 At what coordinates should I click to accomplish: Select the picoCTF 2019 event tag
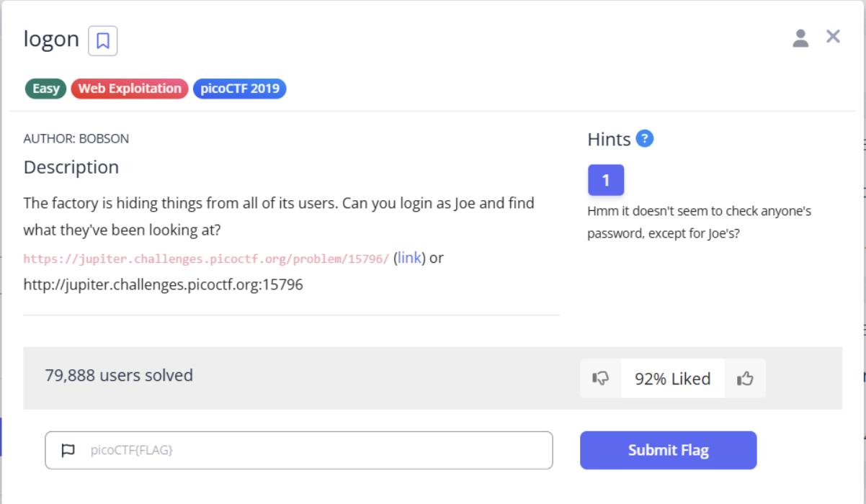click(x=239, y=89)
